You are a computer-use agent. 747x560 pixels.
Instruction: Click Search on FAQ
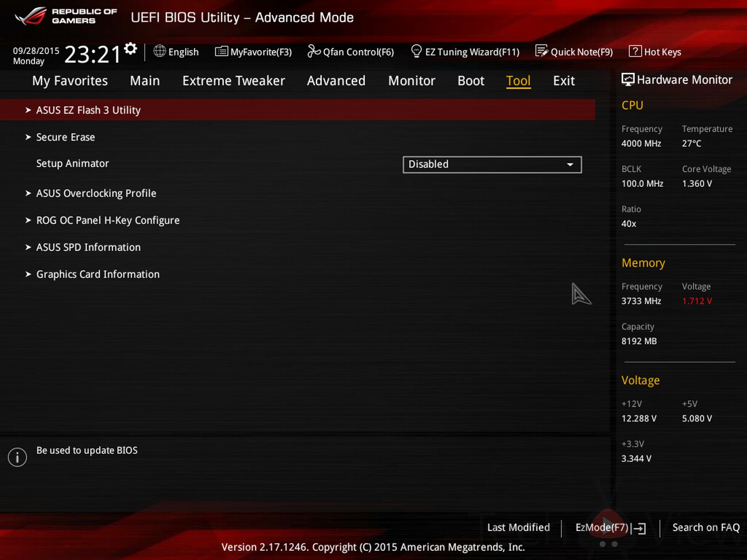click(706, 527)
